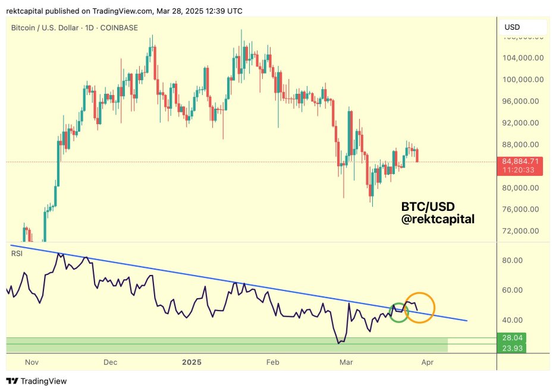
Task: Click the Feb marker on time axis
Action: pyautogui.click(x=273, y=362)
